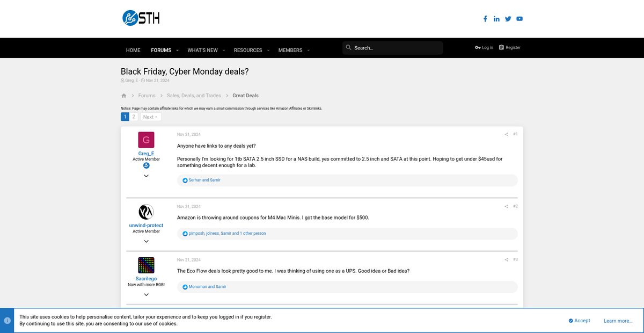This screenshot has height=333, width=644.
Task: View likes from Monoman and Samir
Action: [x=207, y=287]
